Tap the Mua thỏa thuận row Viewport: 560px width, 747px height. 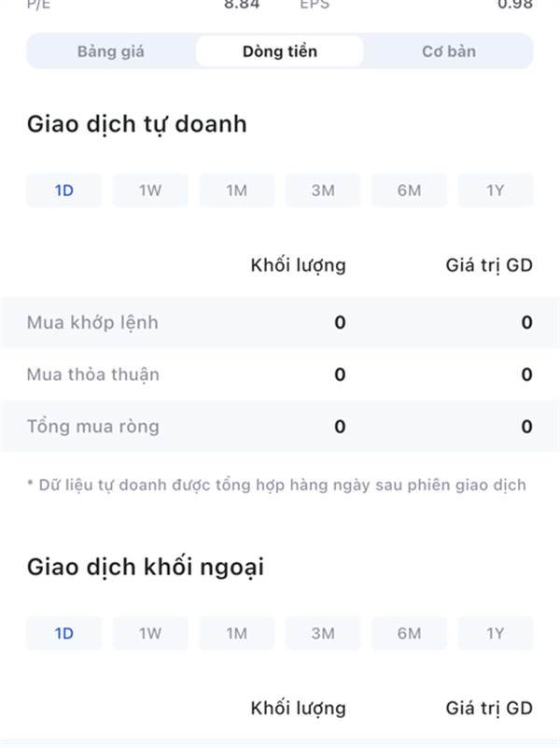click(280, 374)
